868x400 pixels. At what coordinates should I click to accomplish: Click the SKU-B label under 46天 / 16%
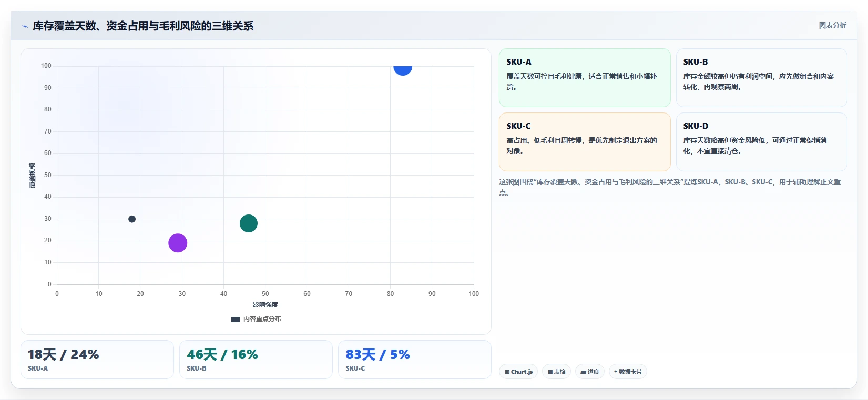point(197,368)
